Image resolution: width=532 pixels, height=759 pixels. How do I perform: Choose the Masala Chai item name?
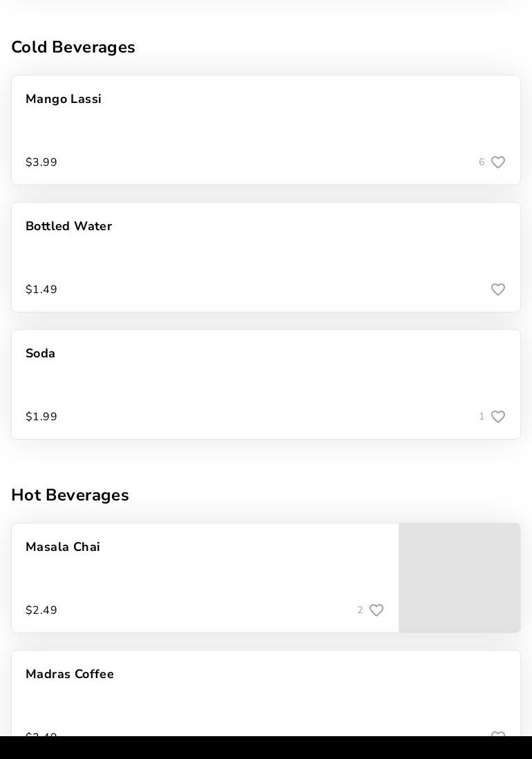(63, 547)
